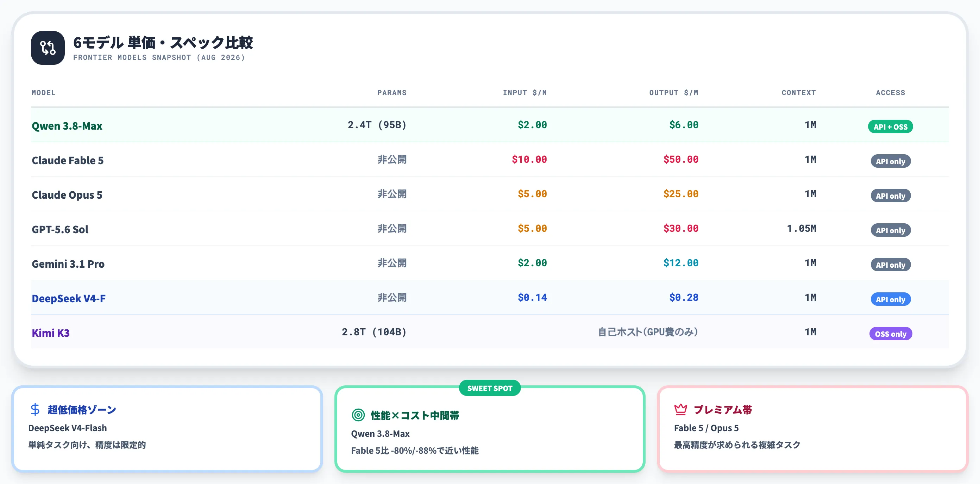The image size is (980, 484).
Task: Click the $6.00 output price
Action: coord(684,125)
